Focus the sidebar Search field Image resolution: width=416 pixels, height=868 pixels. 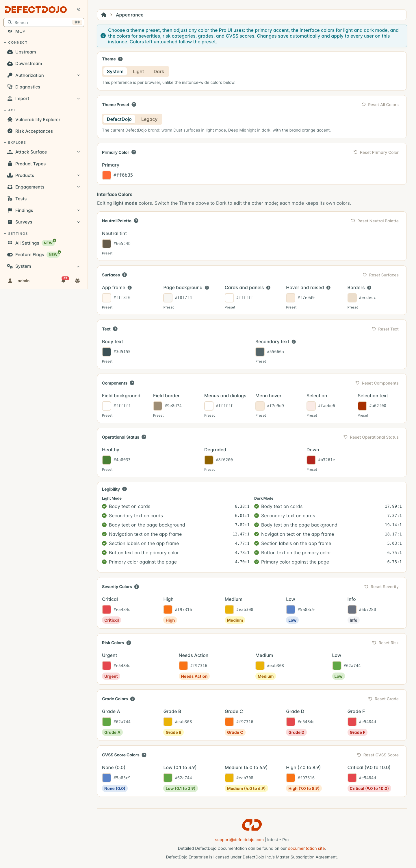point(44,23)
